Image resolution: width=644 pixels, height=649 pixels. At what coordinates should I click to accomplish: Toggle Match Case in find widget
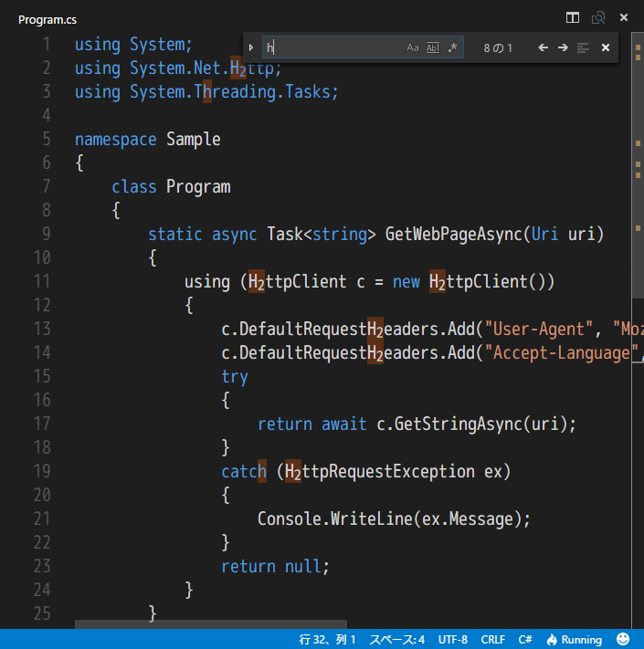[x=413, y=47]
